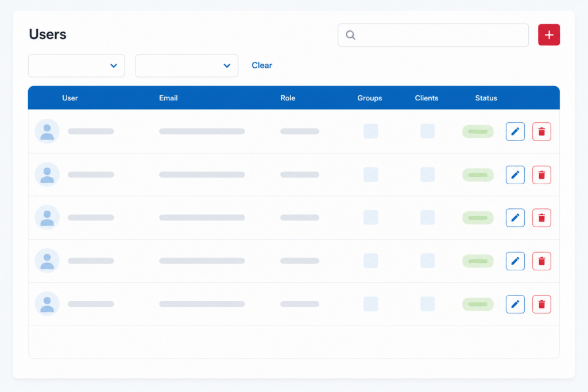Edit the fourth user row with pencil icon
This screenshot has height=392, width=588.
515,261
